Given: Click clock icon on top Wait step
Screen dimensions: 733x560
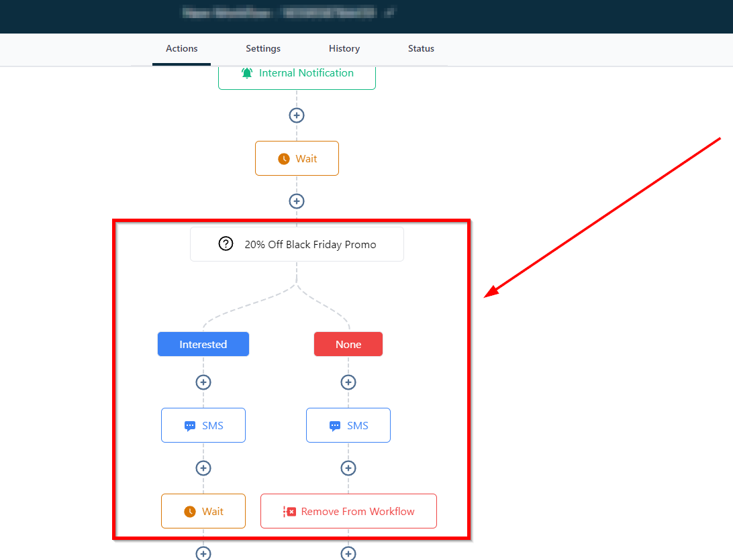Looking at the screenshot, I should 284,159.
